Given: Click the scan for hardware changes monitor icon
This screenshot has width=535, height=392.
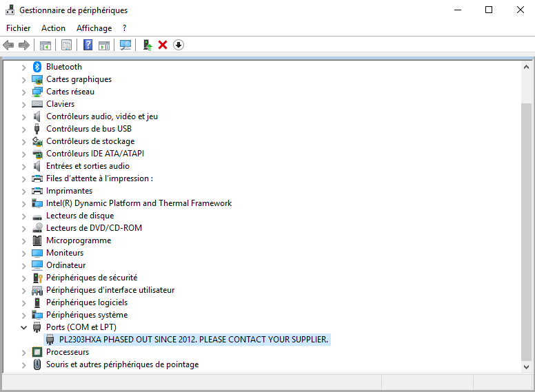Looking at the screenshot, I should (x=125, y=45).
